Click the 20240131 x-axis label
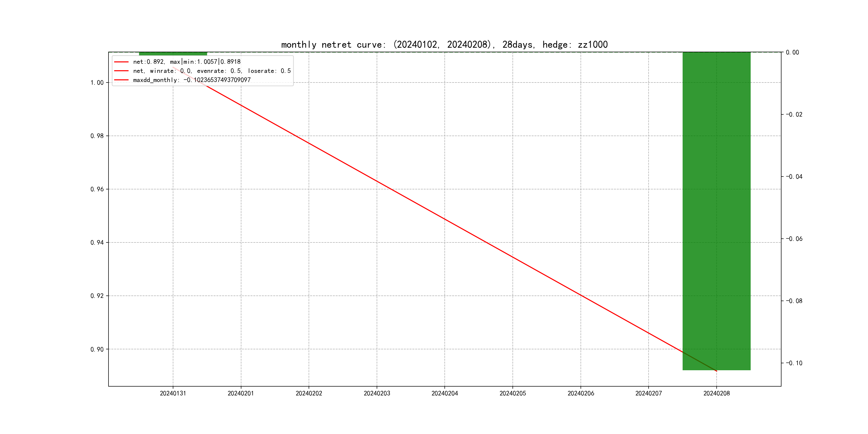 pyautogui.click(x=173, y=393)
